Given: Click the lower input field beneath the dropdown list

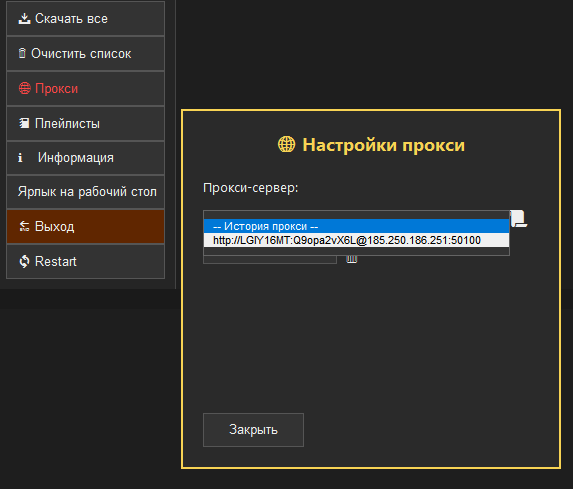Looking at the screenshot, I should 270,259.
